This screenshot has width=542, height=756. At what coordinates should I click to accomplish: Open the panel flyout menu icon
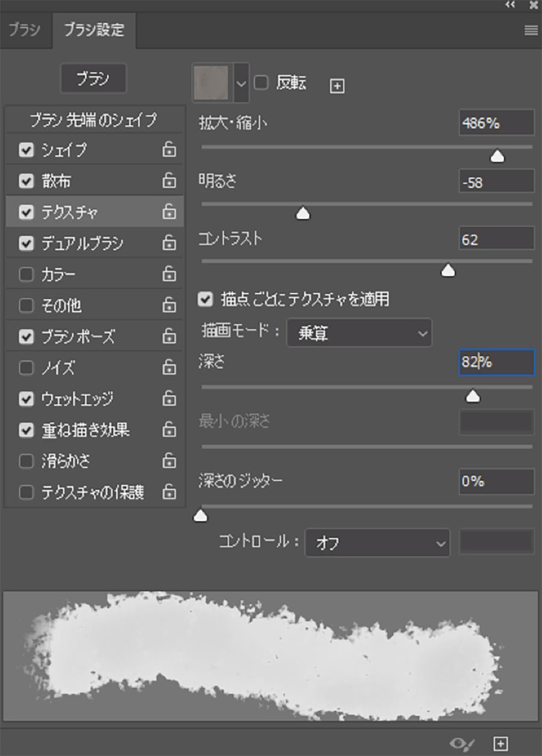click(x=531, y=30)
